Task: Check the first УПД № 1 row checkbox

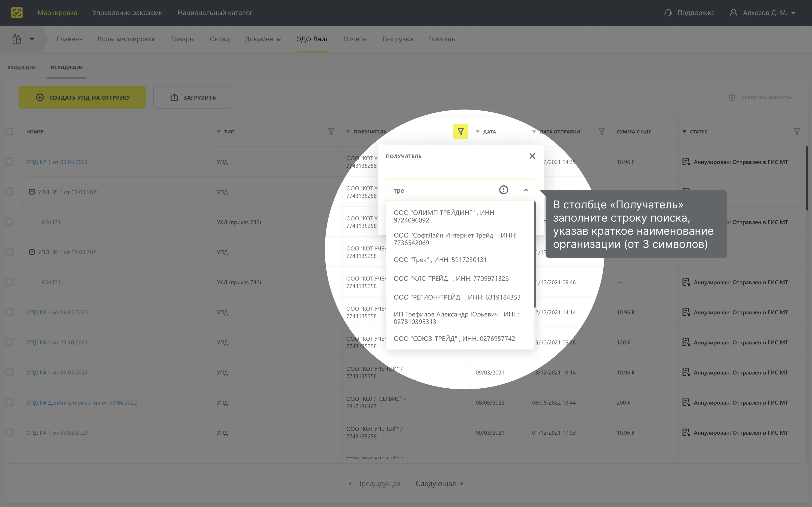Action: coord(9,162)
